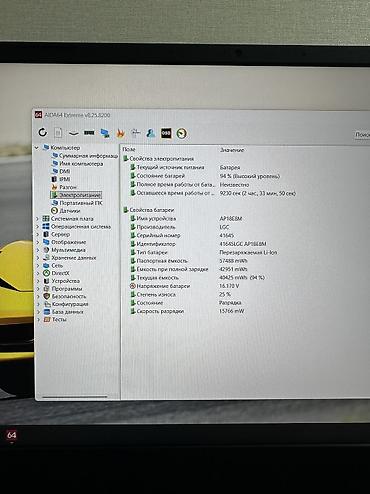Click the flat curved-bar toolbar icon
This screenshot has height=494, width=370.
pyautogui.click(x=73, y=133)
